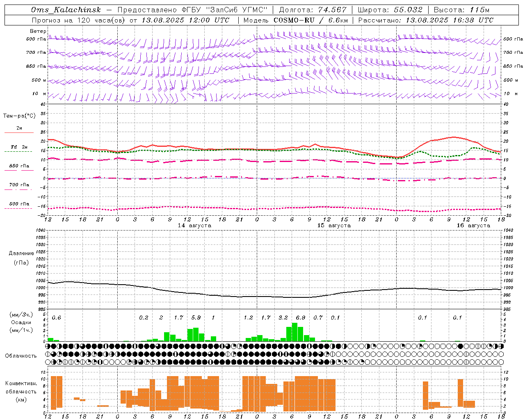525x420 pixels.
Task: Click 'Рассчитано: 13.08.2025 16:38 UTC' timestamp
Action: (426, 20)
